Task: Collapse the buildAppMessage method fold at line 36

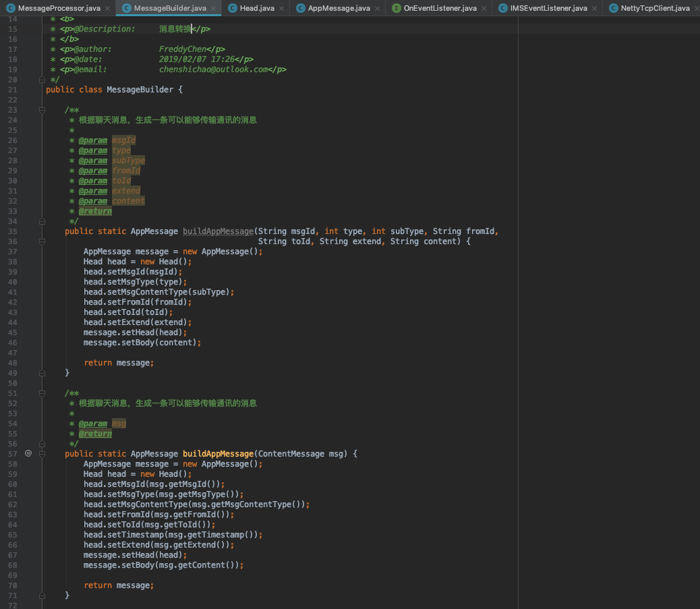Action: 42,241
